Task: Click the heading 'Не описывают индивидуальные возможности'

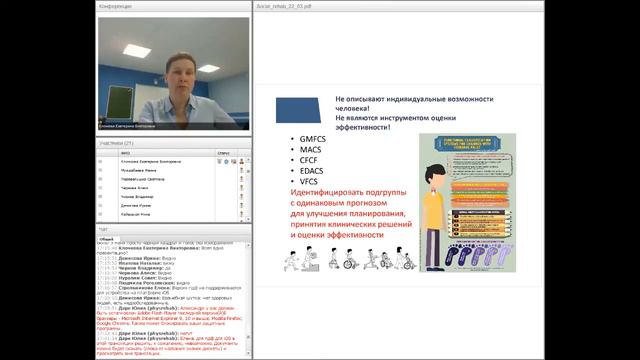Action: coord(414,99)
